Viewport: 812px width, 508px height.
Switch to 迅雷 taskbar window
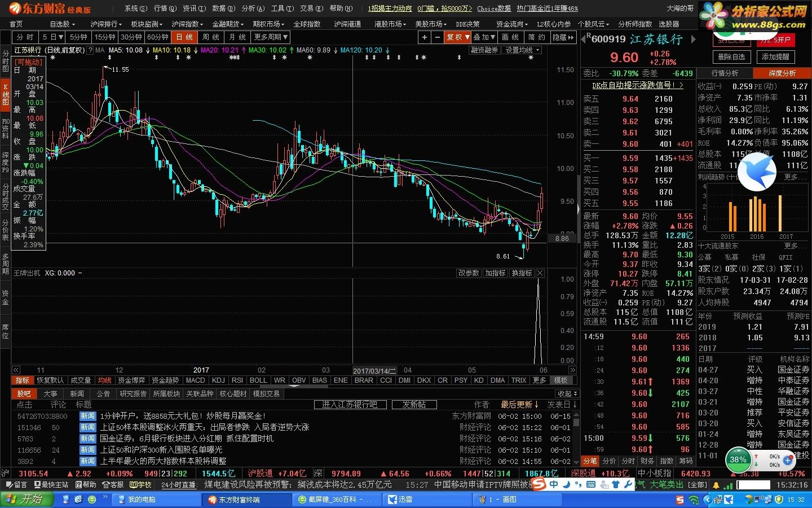(x=427, y=500)
